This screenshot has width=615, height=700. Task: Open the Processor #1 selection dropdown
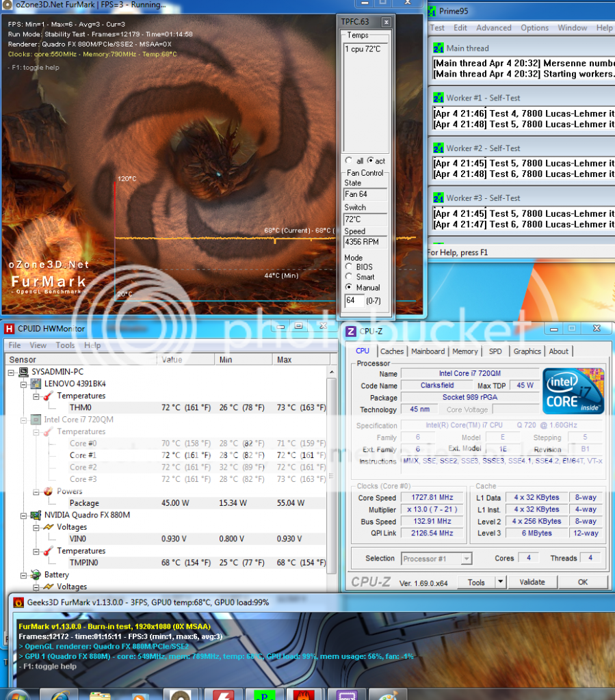pyautogui.click(x=467, y=558)
